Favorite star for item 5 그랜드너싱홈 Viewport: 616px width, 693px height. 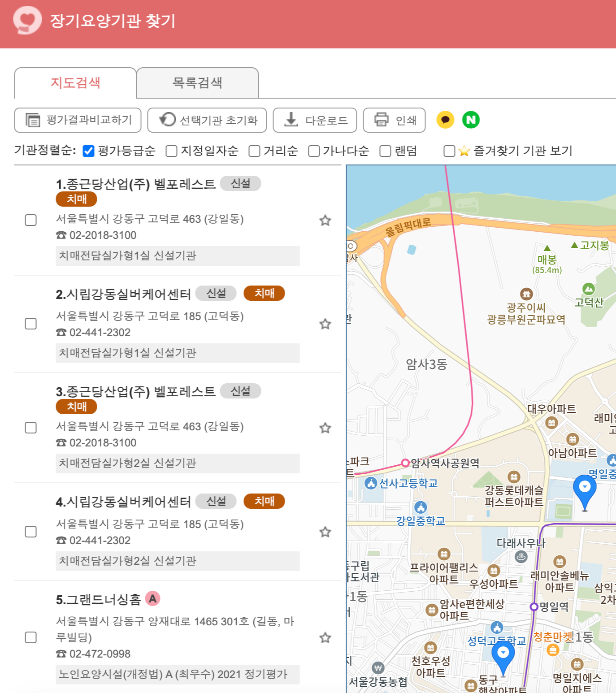325,637
